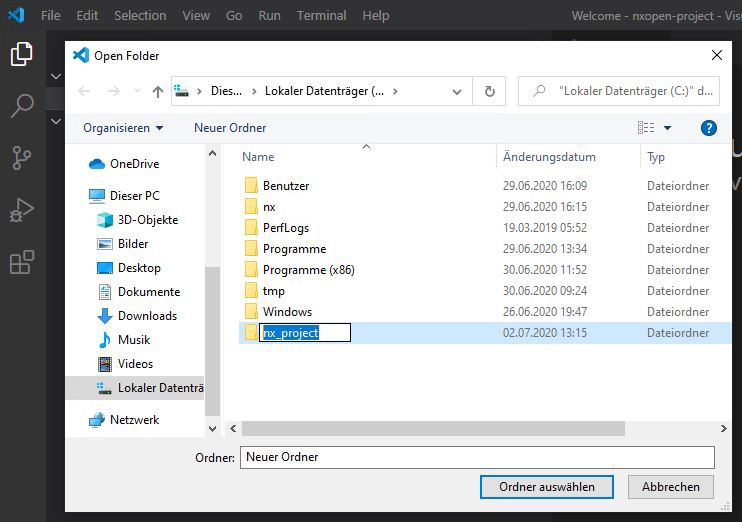Expand the Organisieren dropdown menu
742x522 pixels.
pos(123,128)
